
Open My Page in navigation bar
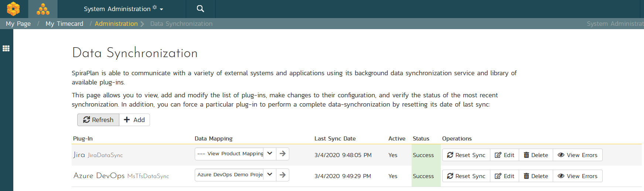coord(18,24)
